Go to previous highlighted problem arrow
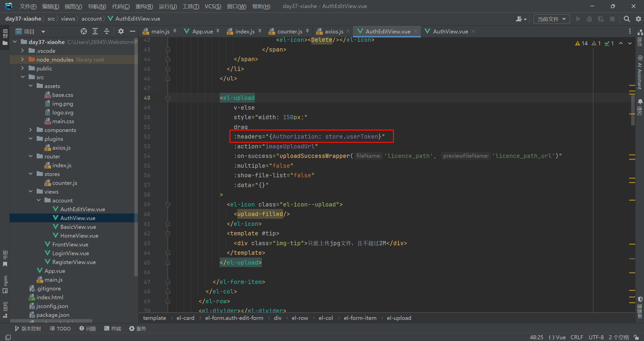 [621, 43]
